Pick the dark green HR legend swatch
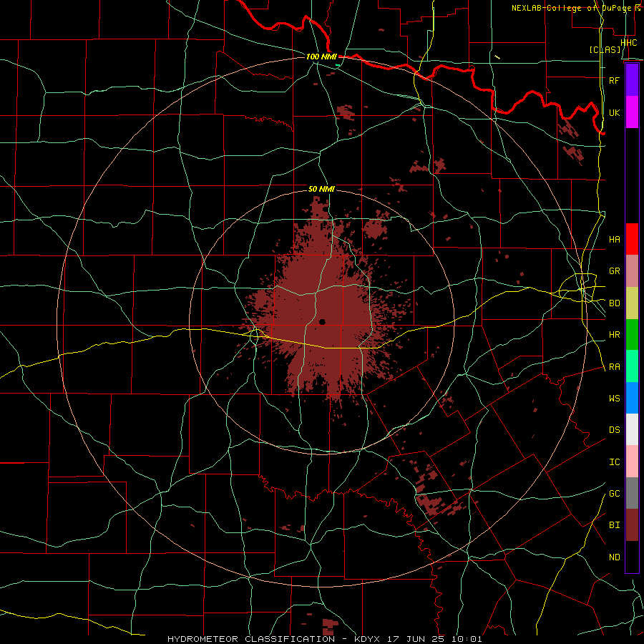Image resolution: width=644 pixels, height=644 pixels. pos(632,335)
